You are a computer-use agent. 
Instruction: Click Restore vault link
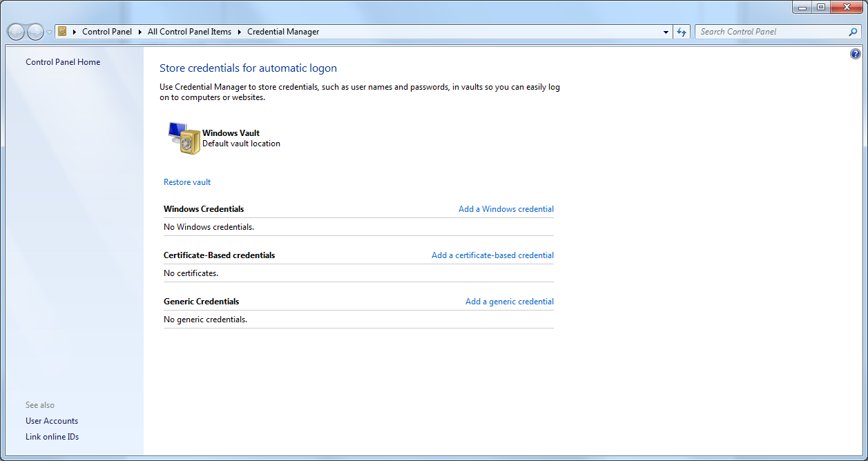pyautogui.click(x=187, y=182)
